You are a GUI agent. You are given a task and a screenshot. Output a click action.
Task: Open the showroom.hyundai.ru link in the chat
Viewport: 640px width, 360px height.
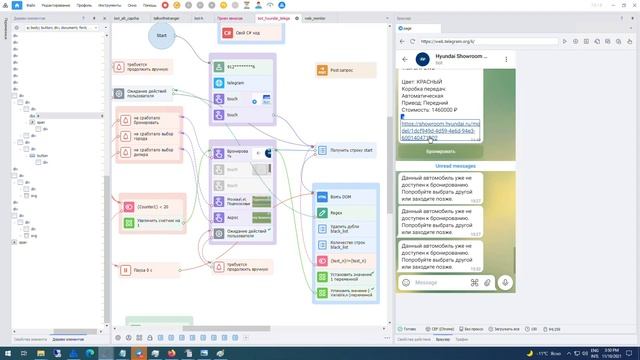click(x=440, y=131)
